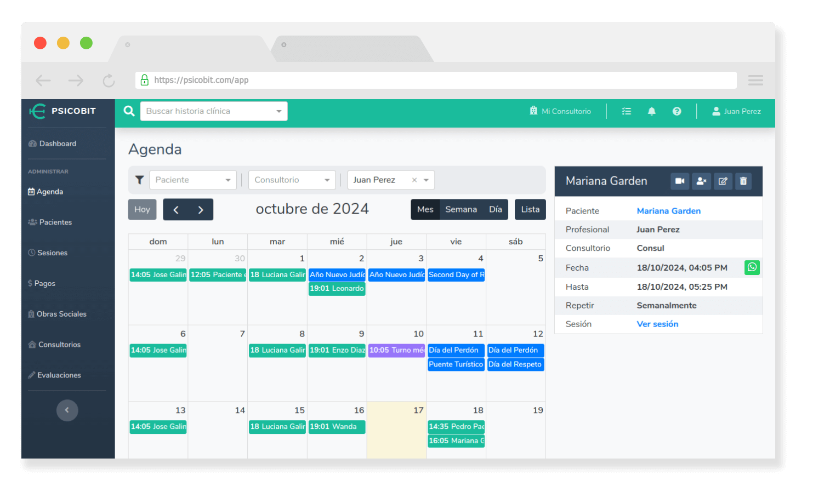Open Agenda in sidebar
Image resolution: width=813 pixels, height=504 pixels.
(46, 192)
